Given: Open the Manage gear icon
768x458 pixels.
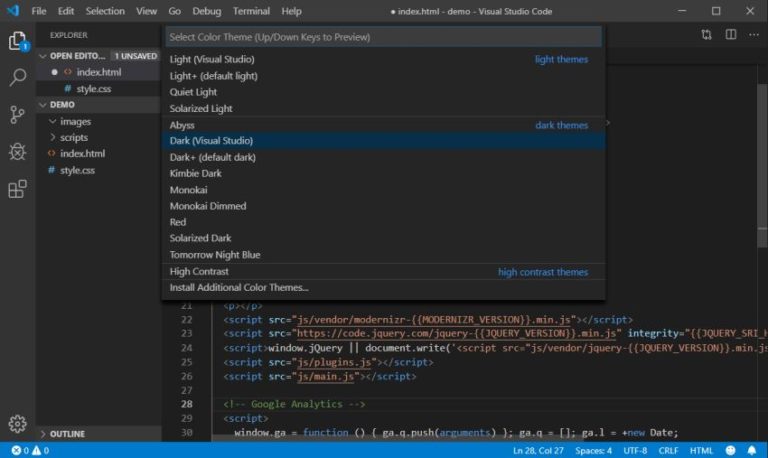Looking at the screenshot, I should [x=18, y=423].
